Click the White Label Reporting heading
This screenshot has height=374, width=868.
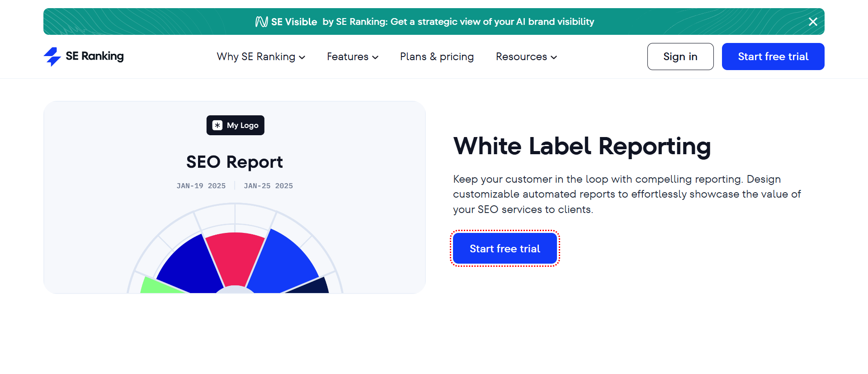[582, 146]
